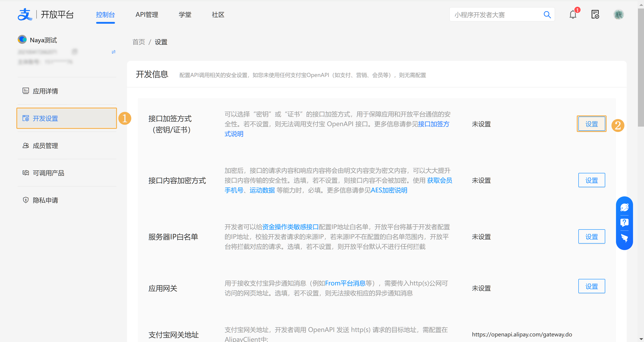Open the document checklist icon in header
Screen dimensions: 644x342
[595, 15]
